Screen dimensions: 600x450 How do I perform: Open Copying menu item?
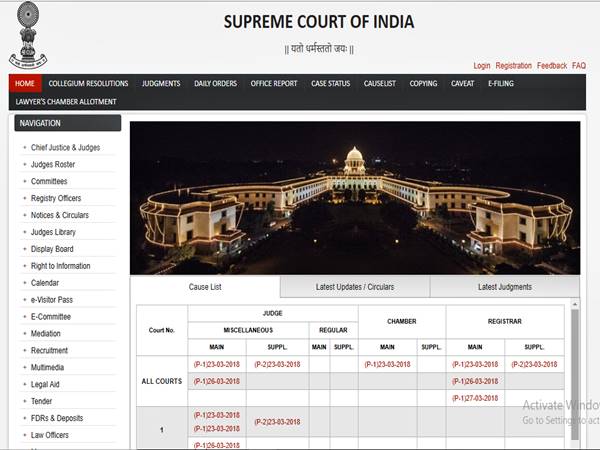click(x=423, y=83)
